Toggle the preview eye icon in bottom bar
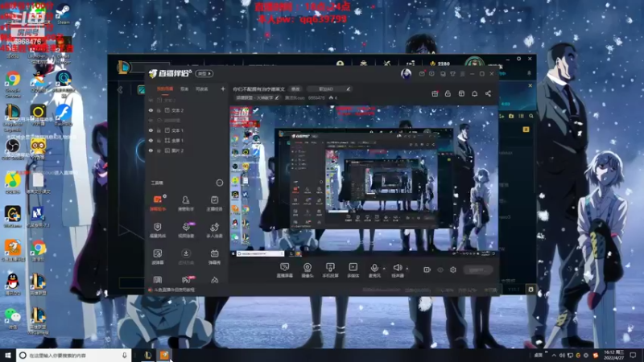This screenshot has height=362, width=644. (x=440, y=269)
